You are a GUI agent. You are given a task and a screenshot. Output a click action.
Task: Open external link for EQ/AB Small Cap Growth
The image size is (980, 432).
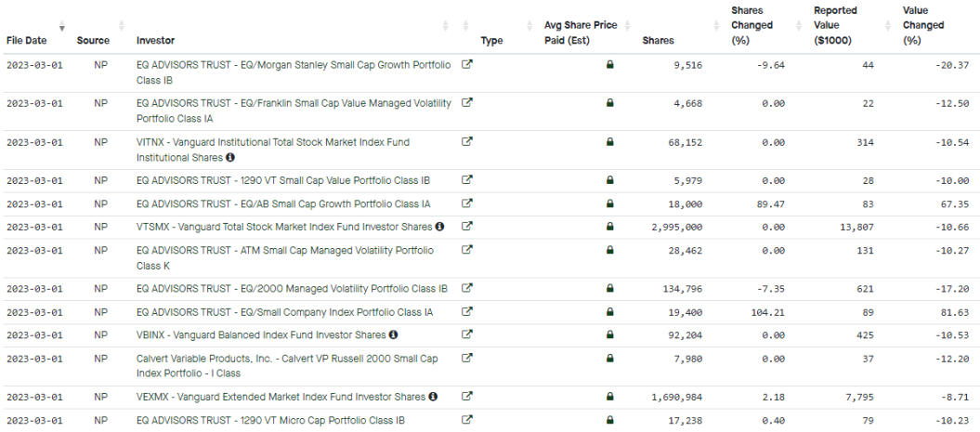(x=466, y=203)
